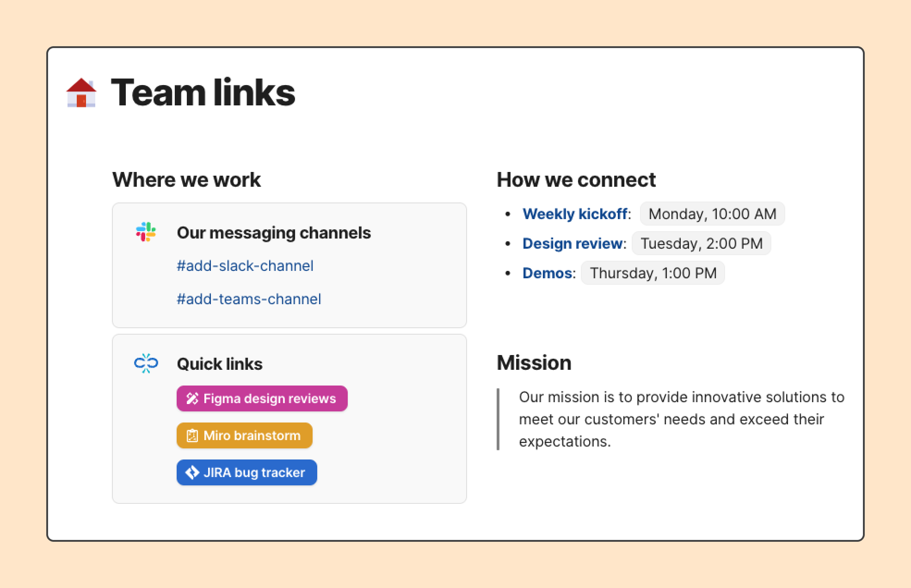This screenshot has height=588, width=911.
Task: Click the Figma button's magic wand icon
Action: (192, 398)
